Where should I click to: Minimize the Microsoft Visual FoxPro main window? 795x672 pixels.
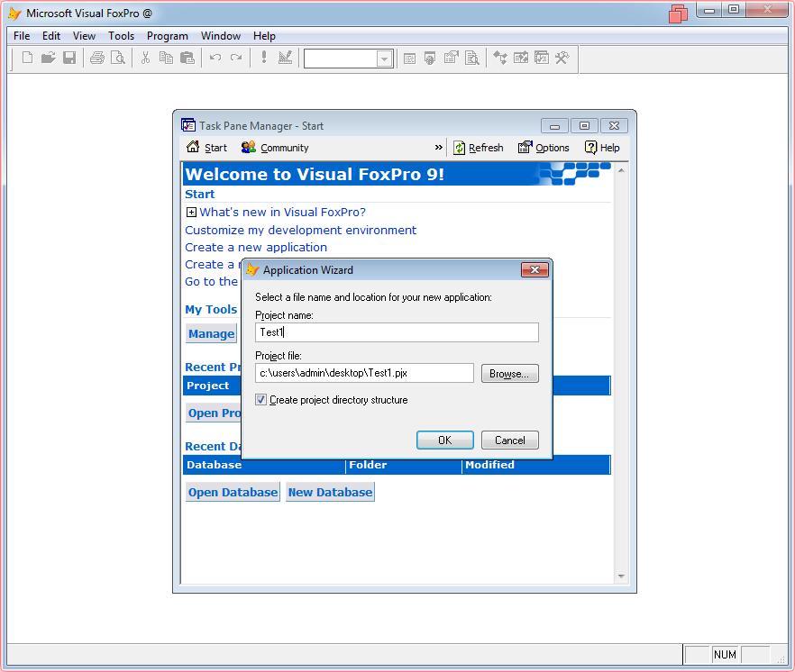pyautogui.click(x=709, y=10)
